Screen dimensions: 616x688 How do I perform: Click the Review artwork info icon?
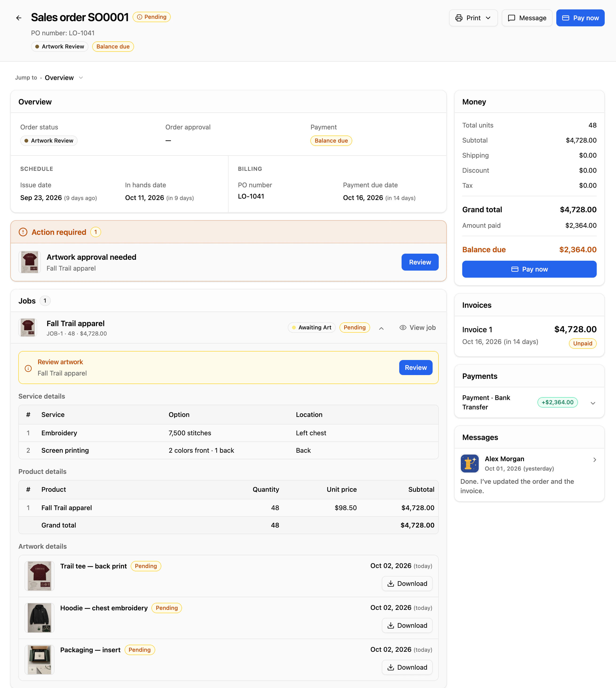coord(28,368)
